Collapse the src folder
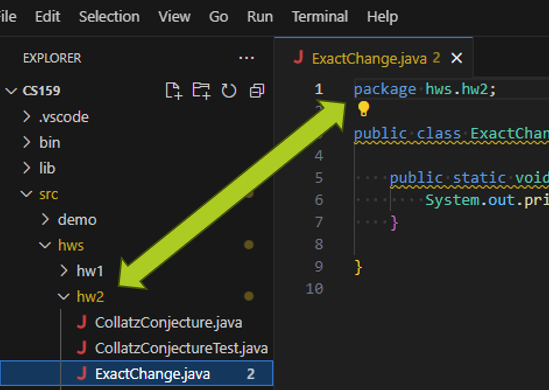Viewport: 549px width, 390px height. (27, 194)
